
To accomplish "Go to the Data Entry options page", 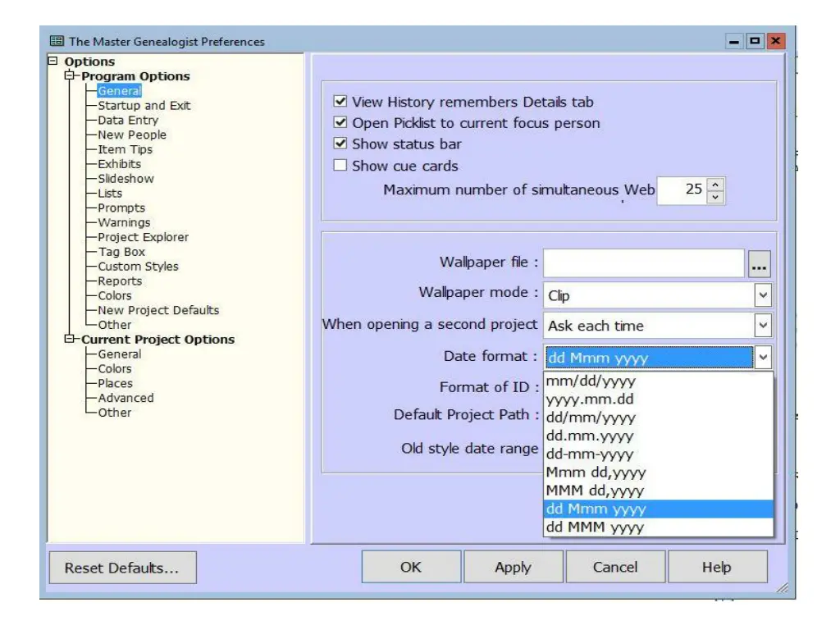I will click(x=128, y=120).
